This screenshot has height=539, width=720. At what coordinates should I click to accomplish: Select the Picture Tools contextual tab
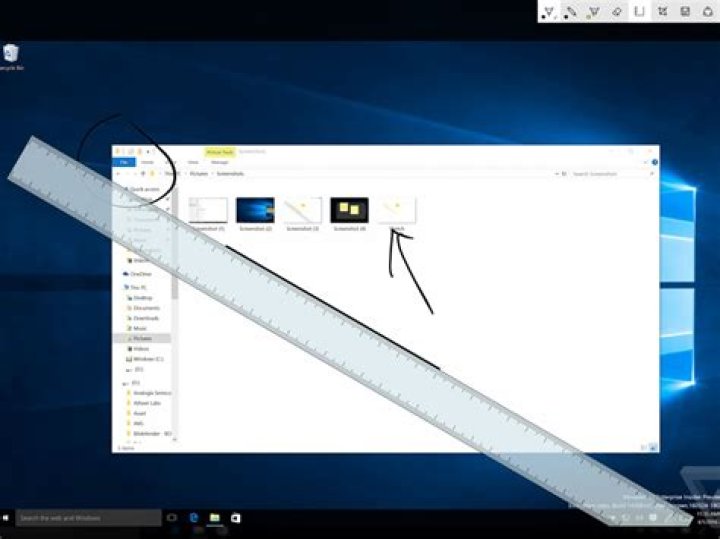219,152
